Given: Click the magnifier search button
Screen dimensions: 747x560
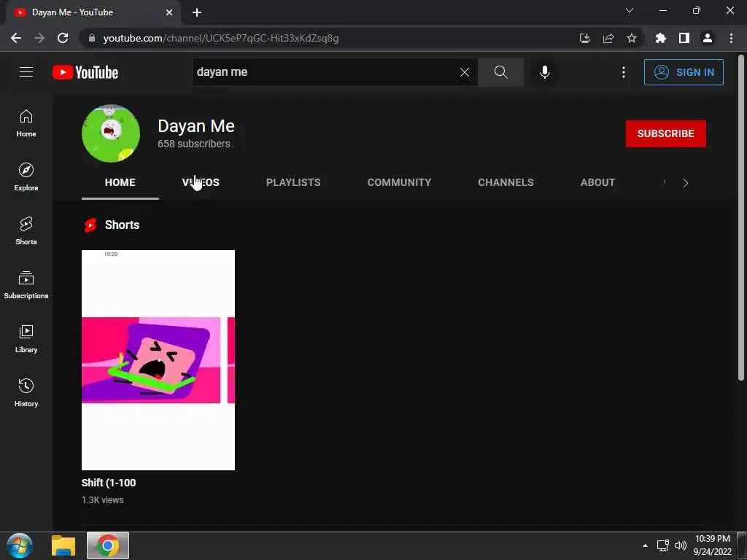Looking at the screenshot, I should click(500, 72).
